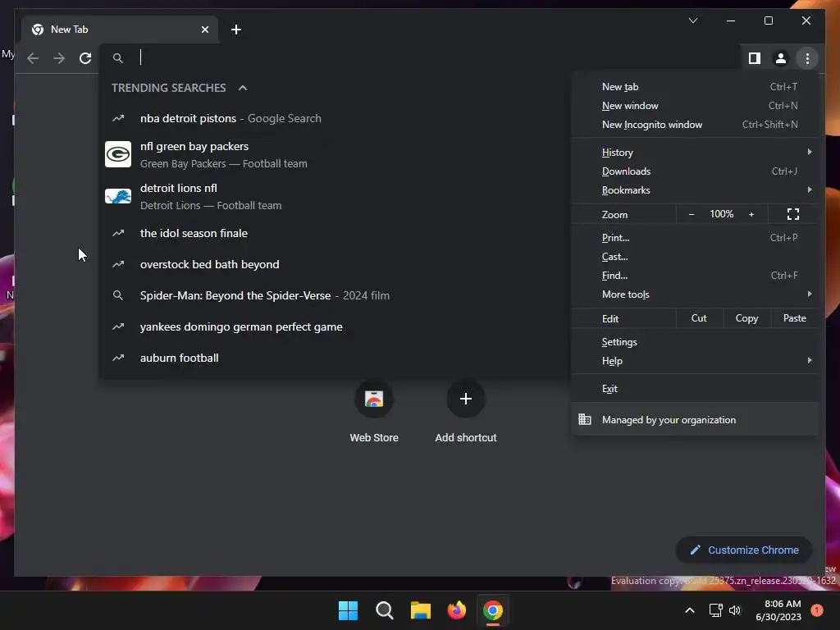
Task: Open File Explorer from taskbar
Action: click(421, 610)
